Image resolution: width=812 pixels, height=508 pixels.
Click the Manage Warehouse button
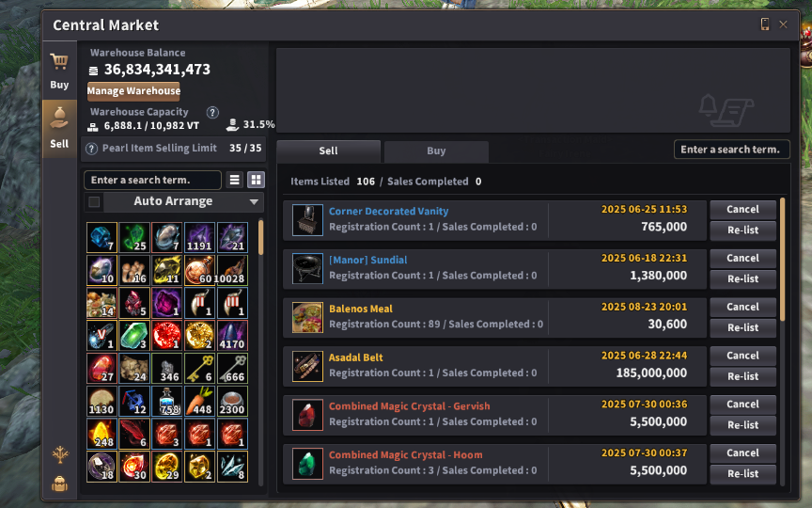(x=133, y=91)
